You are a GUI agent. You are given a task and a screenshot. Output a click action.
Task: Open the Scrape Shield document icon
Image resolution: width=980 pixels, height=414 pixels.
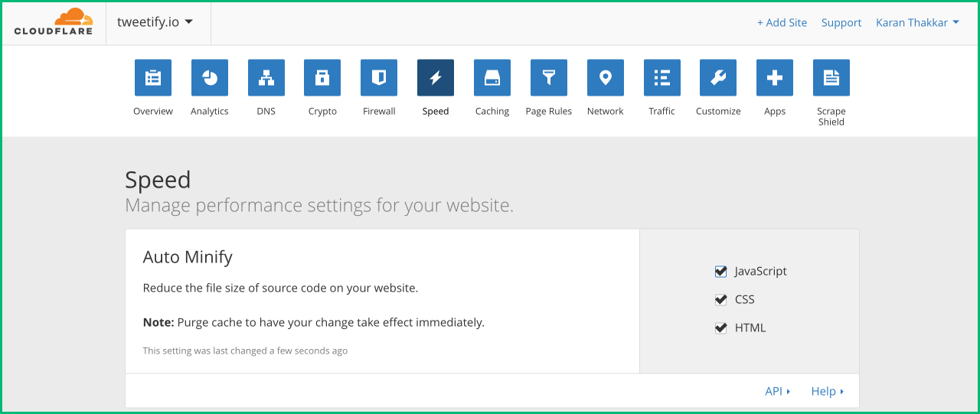[831, 78]
